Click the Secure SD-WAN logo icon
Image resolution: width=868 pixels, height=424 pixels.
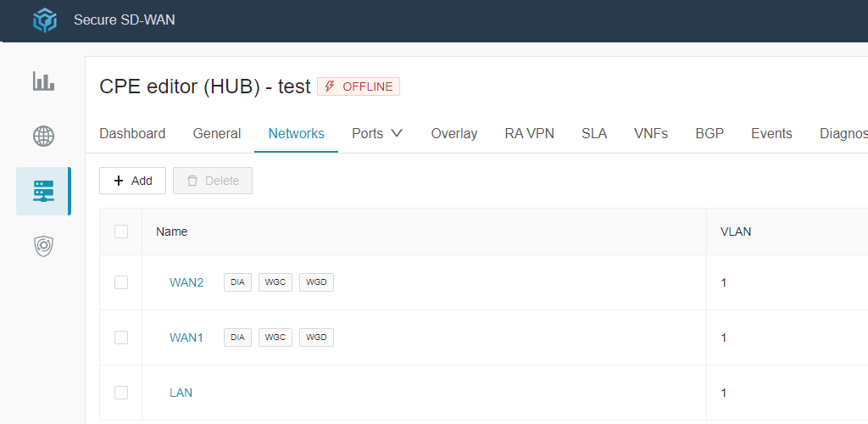pos(44,20)
